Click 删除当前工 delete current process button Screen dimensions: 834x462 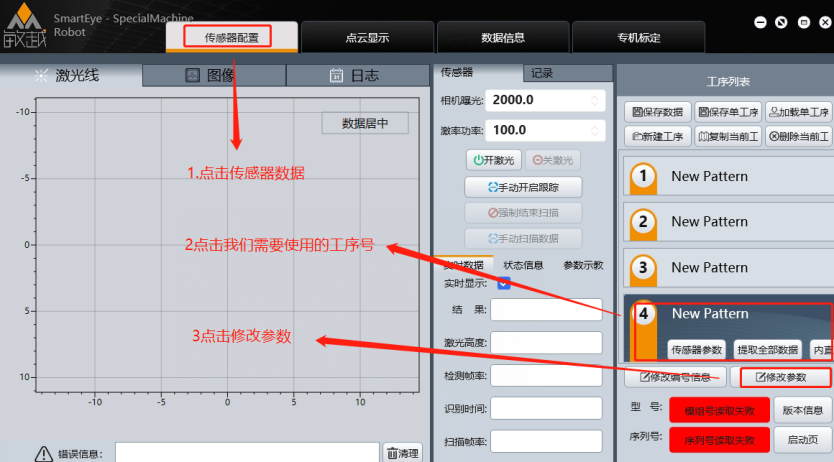point(797,136)
